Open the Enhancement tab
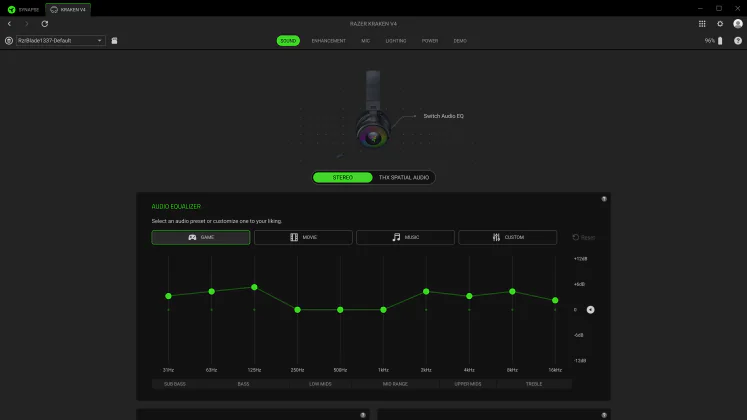The image size is (747, 420). pyautogui.click(x=329, y=41)
